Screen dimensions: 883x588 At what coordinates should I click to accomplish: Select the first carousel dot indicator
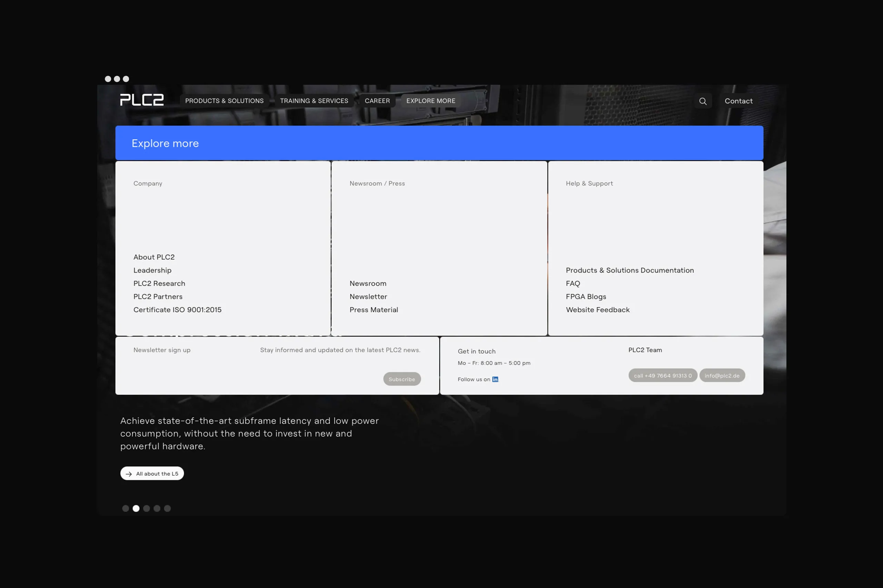pos(126,508)
